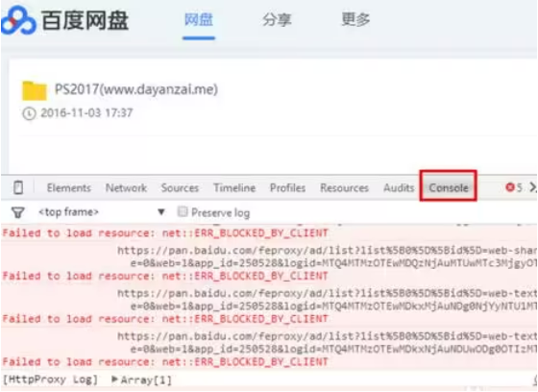Click the red error count icon

[510, 187]
